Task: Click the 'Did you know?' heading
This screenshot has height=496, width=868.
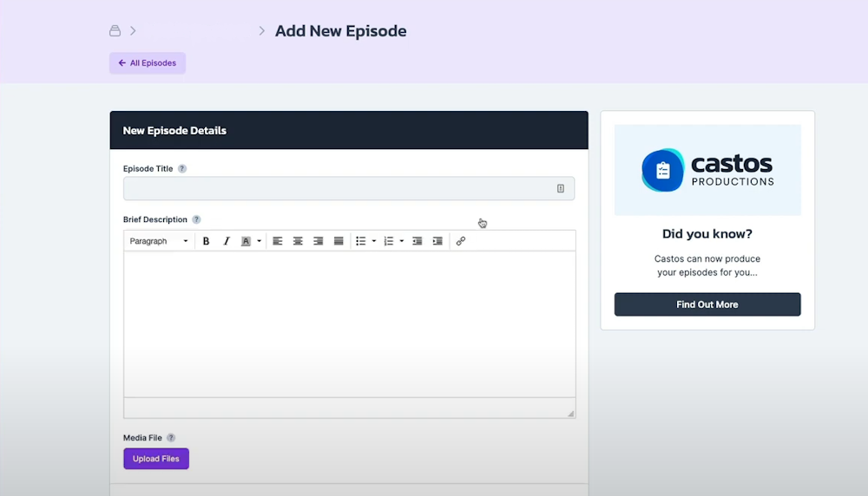Action: 707,234
